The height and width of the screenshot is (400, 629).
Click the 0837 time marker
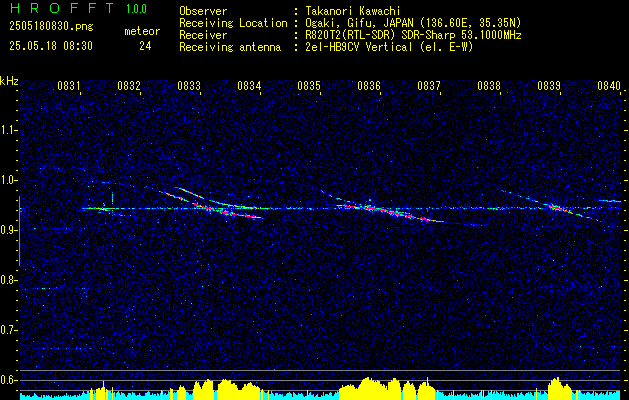click(x=429, y=85)
